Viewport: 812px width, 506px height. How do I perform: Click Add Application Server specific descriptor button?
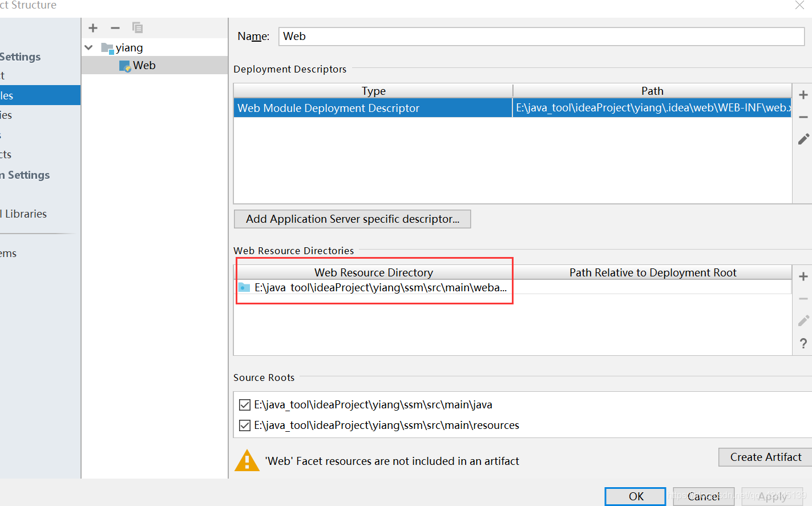point(353,219)
